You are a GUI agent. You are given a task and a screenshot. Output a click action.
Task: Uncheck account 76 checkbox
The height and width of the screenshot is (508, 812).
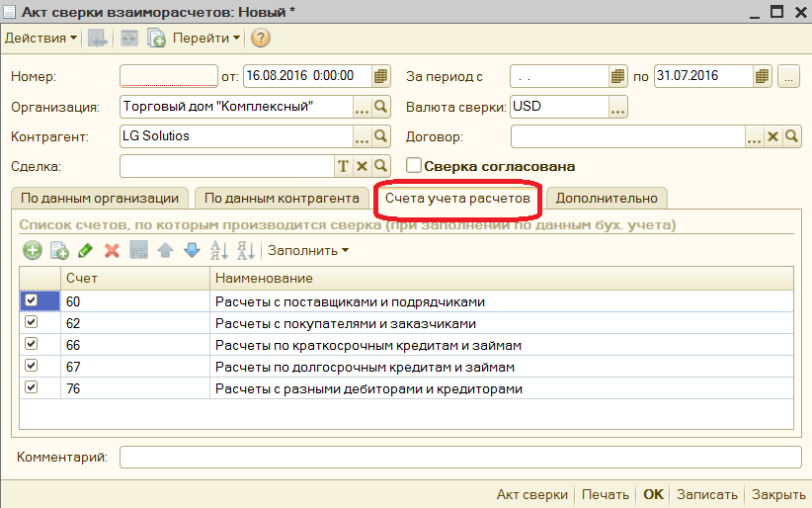click(31, 387)
